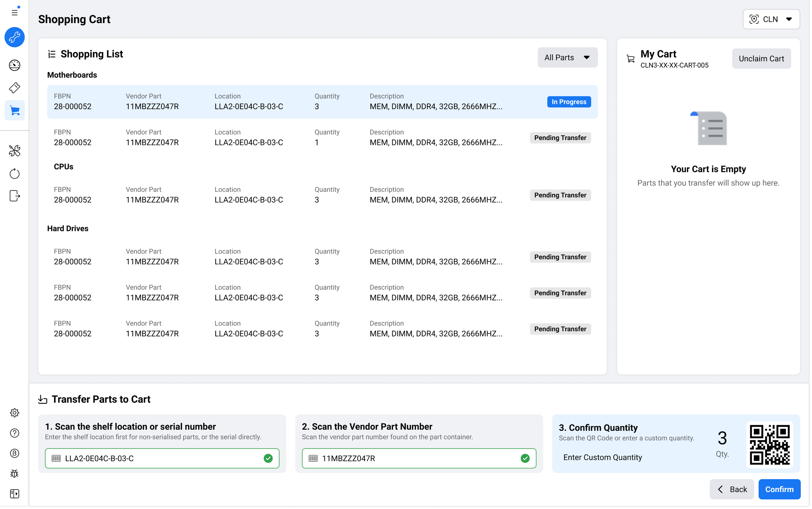Open the hamburger menu icon

[15, 12]
